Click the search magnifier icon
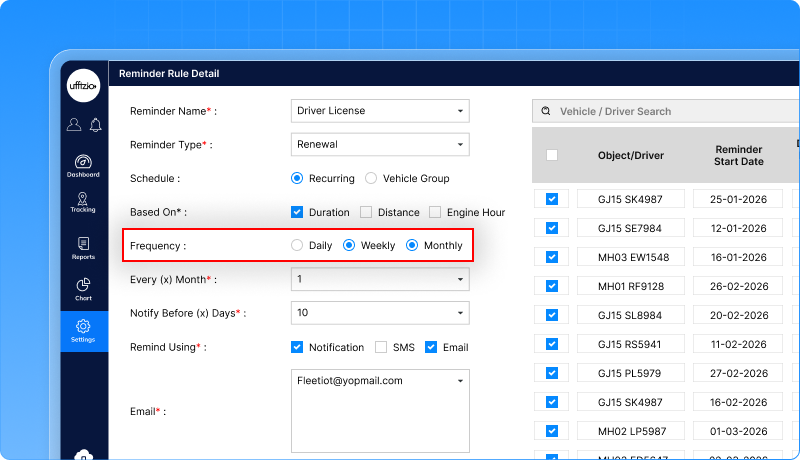This screenshot has width=800, height=460. coord(546,112)
